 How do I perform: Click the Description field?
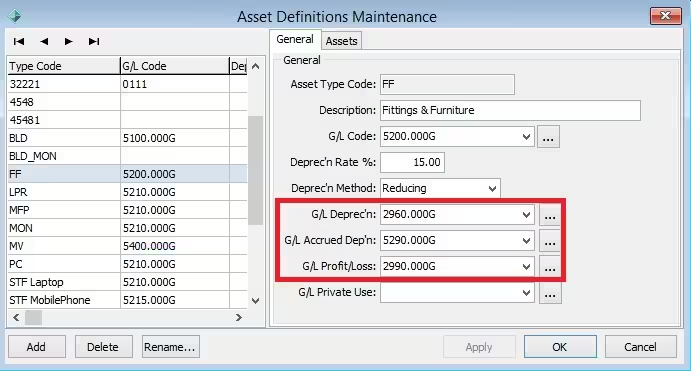pos(510,110)
